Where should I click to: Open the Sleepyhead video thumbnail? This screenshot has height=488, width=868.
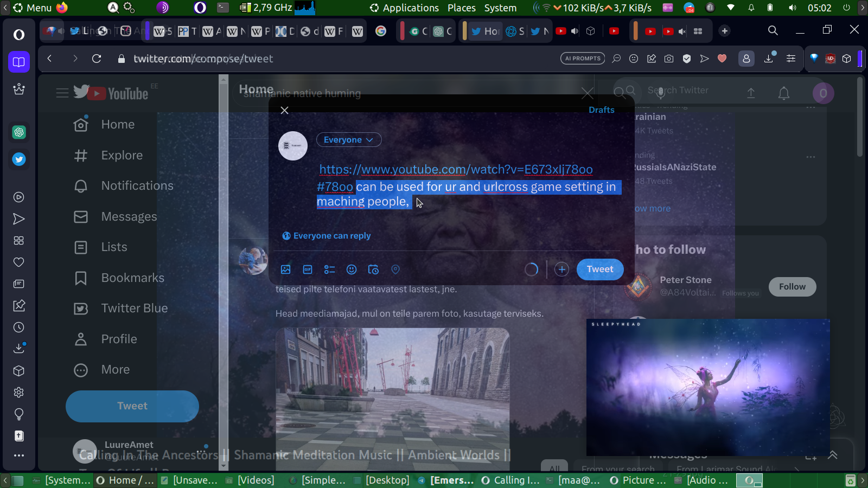(708, 387)
